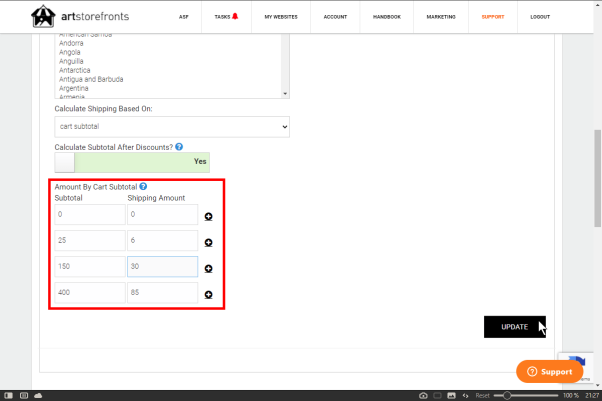Open the Calculate Shipping Based On dropdown
The width and height of the screenshot is (602, 401).
172,127
